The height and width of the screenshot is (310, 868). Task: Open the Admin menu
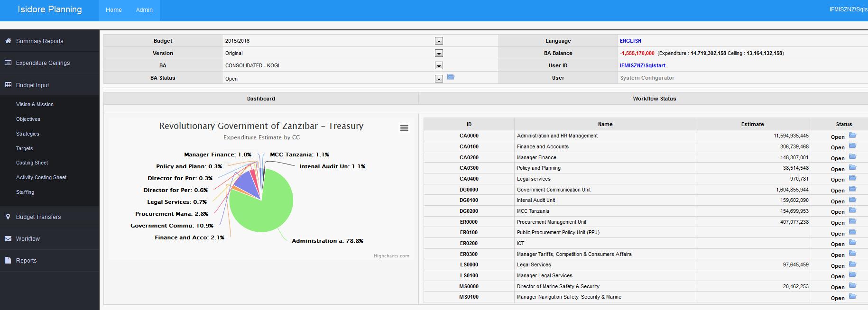point(144,10)
